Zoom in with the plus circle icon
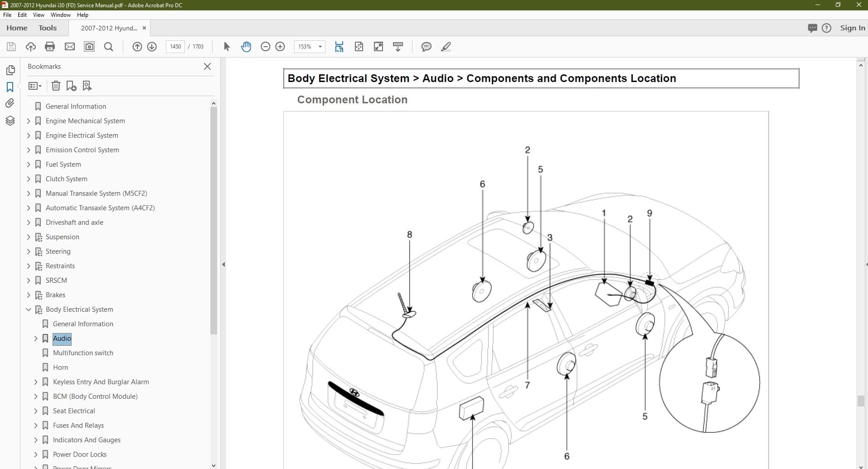This screenshot has width=868, height=469. [280, 47]
